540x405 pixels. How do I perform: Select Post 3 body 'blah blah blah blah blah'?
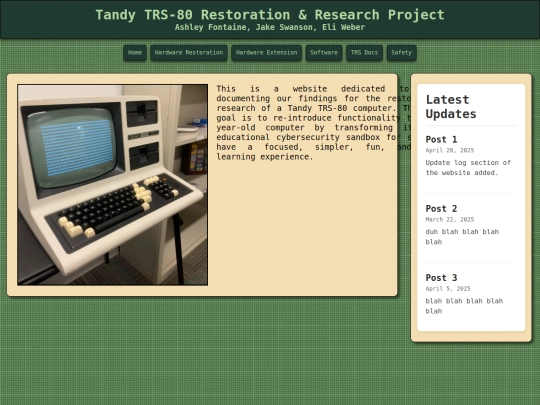pos(464,306)
